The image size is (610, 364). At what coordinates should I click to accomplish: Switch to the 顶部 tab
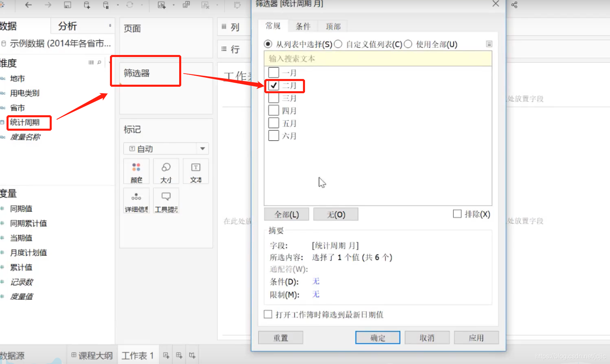click(x=333, y=26)
